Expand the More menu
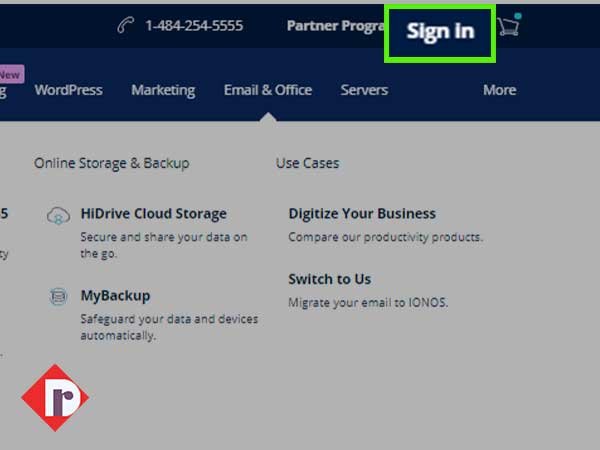The image size is (600, 450). tap(499, 90)
